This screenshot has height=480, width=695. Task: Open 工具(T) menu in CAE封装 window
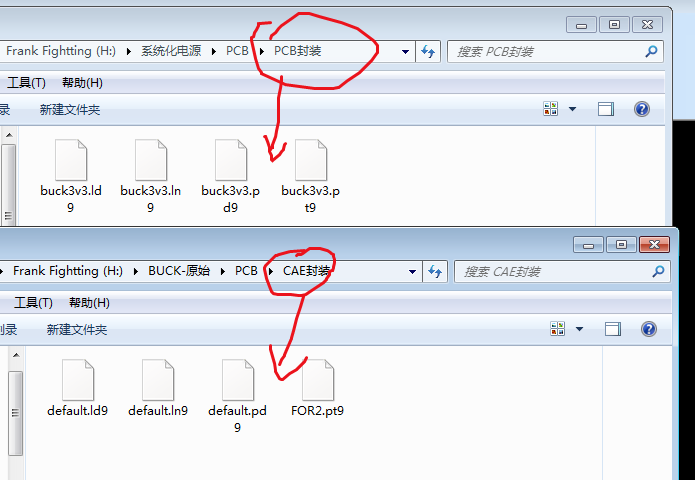click(x=34, y=303)
